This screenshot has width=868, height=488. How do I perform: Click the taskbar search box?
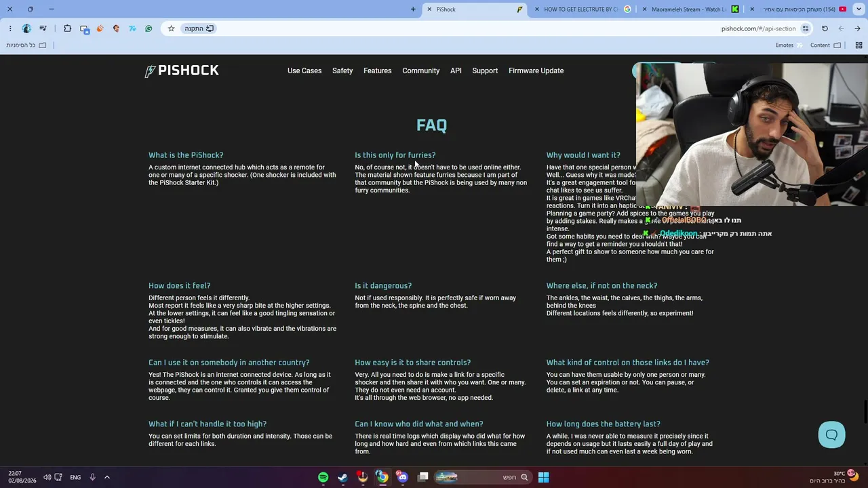point(482,477)
